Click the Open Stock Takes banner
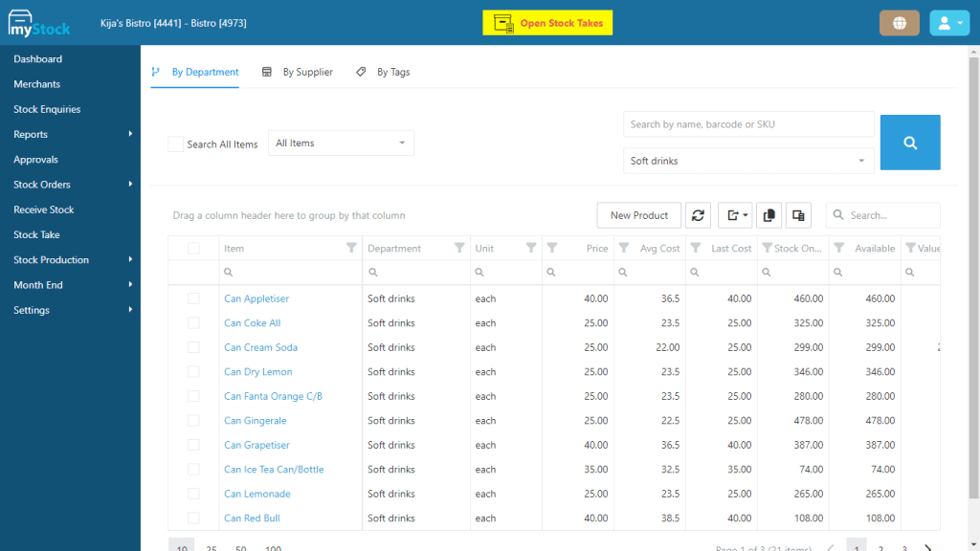The height and width of the screenshot is (551, 980). [x=546, y=22]
